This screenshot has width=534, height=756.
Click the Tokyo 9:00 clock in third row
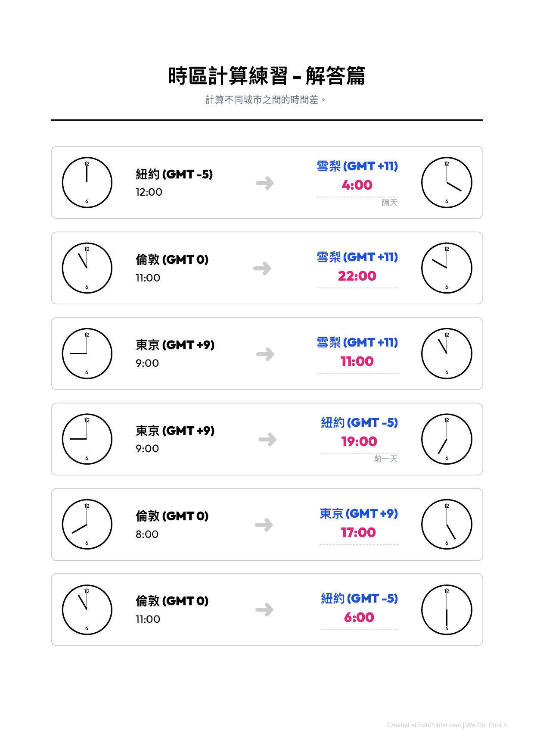[x=87, y=353]
